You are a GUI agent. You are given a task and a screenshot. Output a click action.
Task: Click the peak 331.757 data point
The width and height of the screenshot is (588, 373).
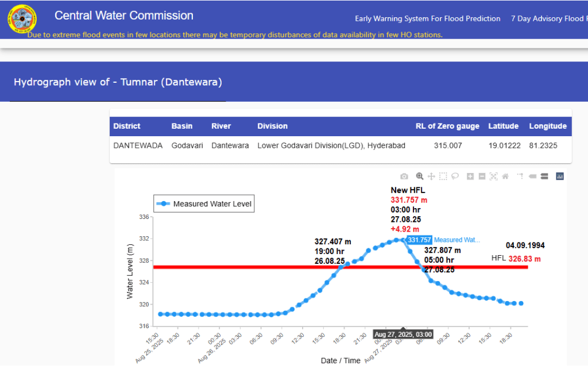[x=403, y=240]
